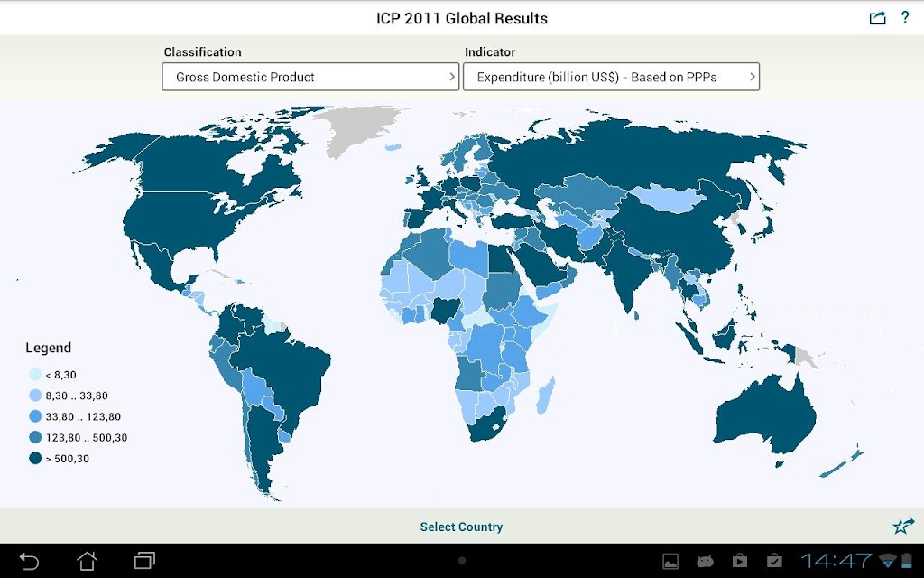
Task: Tap the Android robot notification icon
Action: coord(705,561)
